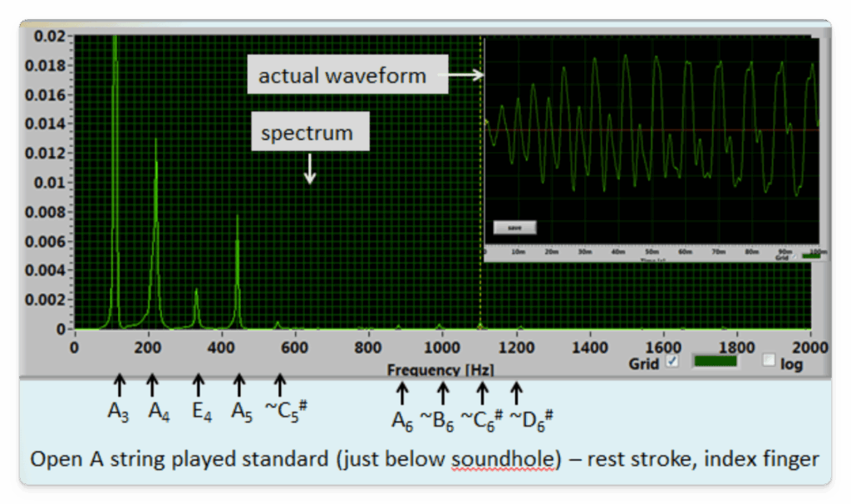The height and width of the screenshot is (504, 851).
Task: Click the arrow above the A5 label
Action: click(x=239, y=384)
